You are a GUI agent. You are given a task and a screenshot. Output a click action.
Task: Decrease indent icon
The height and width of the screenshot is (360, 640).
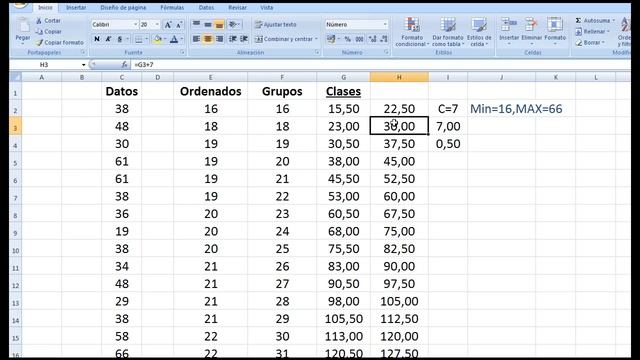click(x=233, y=39)
